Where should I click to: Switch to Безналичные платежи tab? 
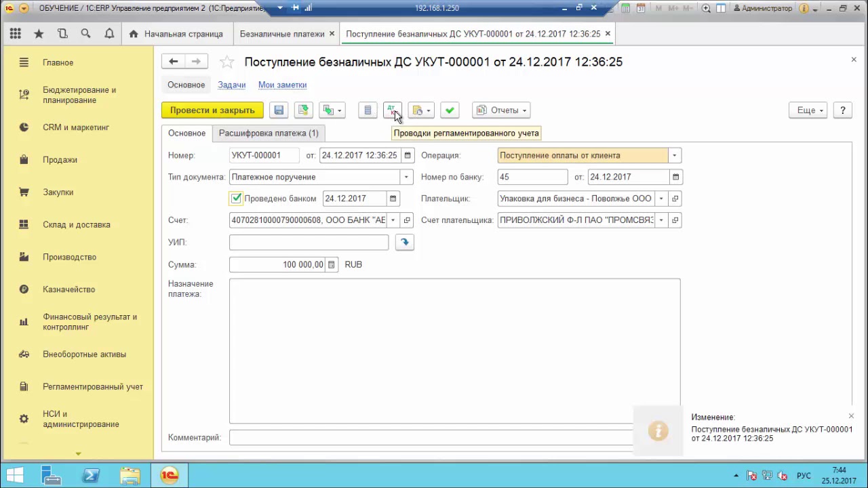282,34
